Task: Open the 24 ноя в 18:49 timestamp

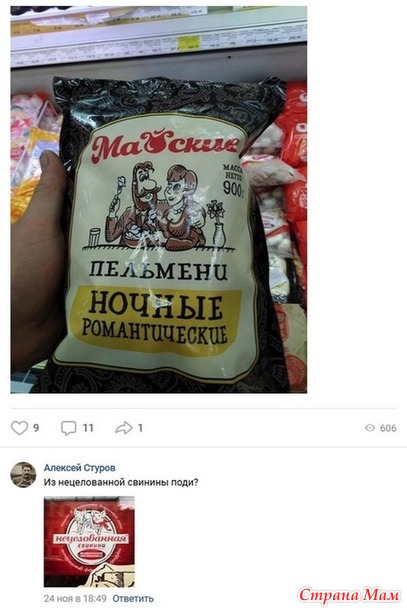Action: [75, 598]
